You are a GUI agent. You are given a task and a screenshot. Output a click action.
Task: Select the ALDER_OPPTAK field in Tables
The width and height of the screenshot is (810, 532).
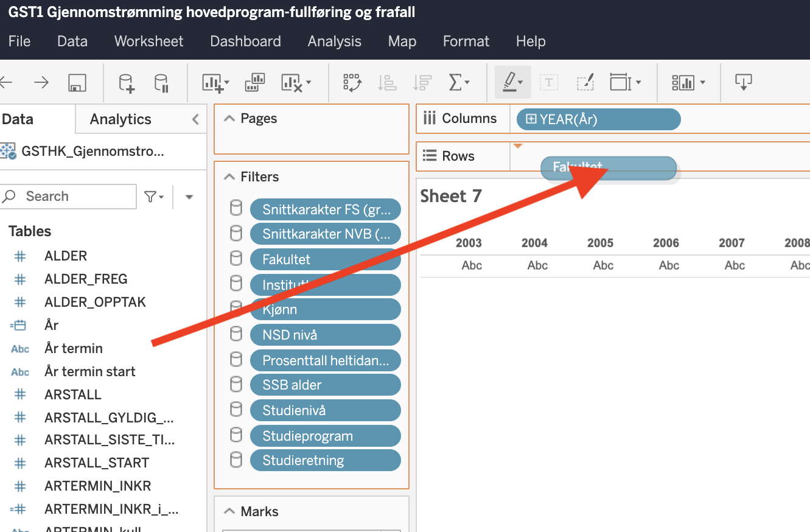tap(95, 302)
